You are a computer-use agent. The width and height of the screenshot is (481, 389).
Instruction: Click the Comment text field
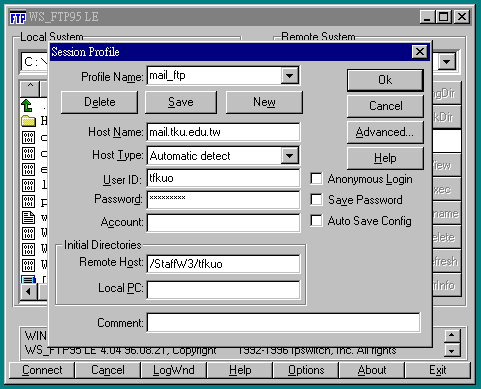(283, 322)
